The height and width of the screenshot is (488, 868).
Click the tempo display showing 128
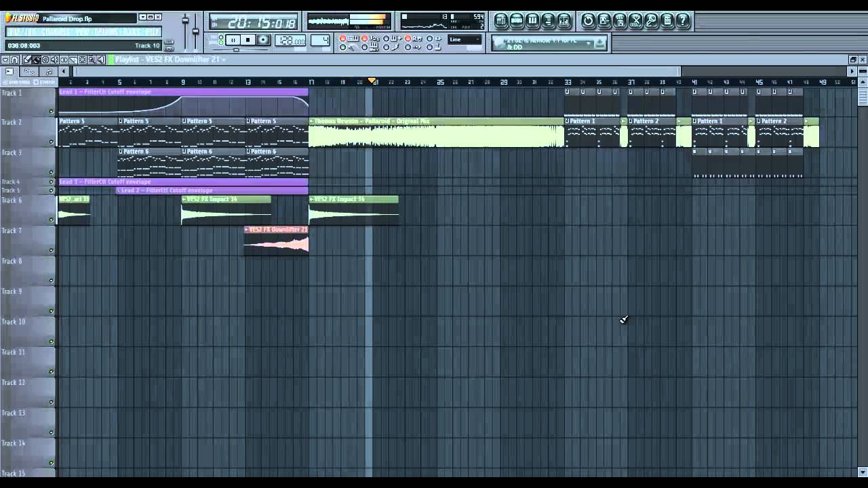(291, 40)
